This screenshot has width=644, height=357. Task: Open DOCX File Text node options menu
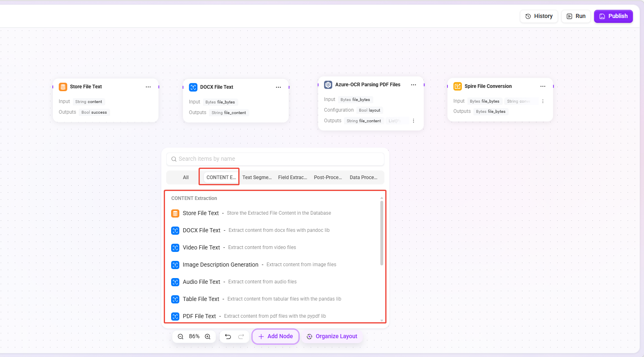tap(278, 87)
